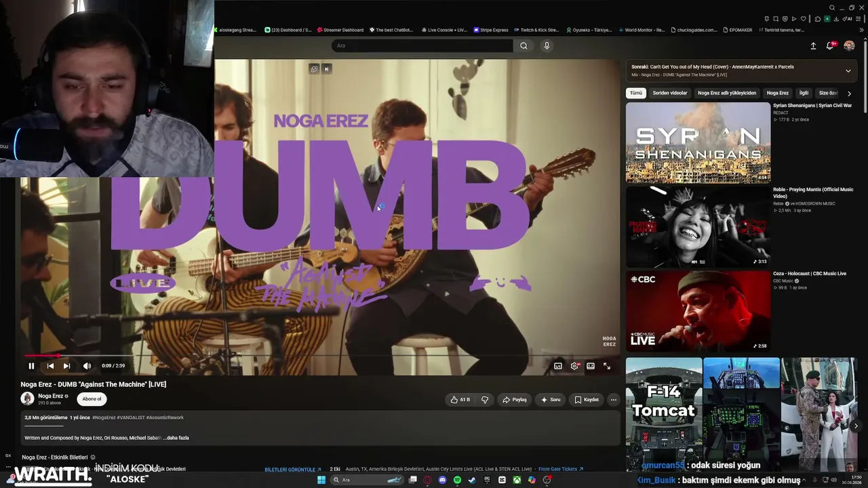Open the Windows Start menu

click(321, 480)
